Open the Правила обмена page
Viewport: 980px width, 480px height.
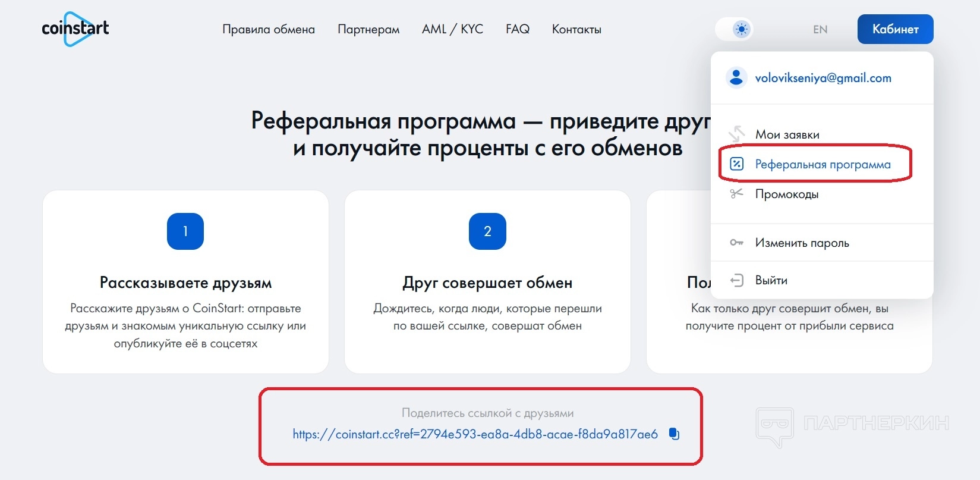pyautogui.click(x=269, y=29)
